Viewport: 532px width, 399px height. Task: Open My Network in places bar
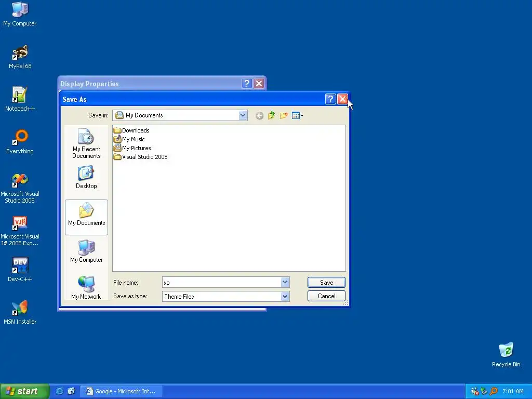(x=86, y=288)
